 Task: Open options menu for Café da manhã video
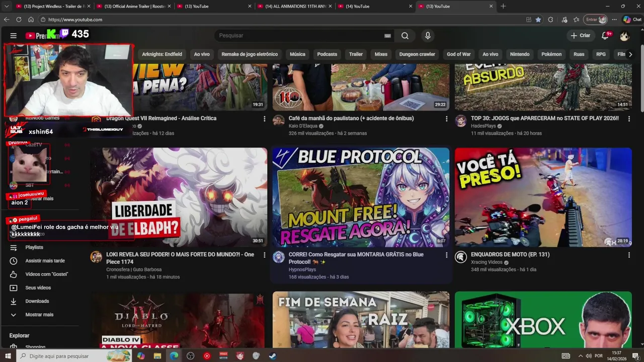point(446,119)
